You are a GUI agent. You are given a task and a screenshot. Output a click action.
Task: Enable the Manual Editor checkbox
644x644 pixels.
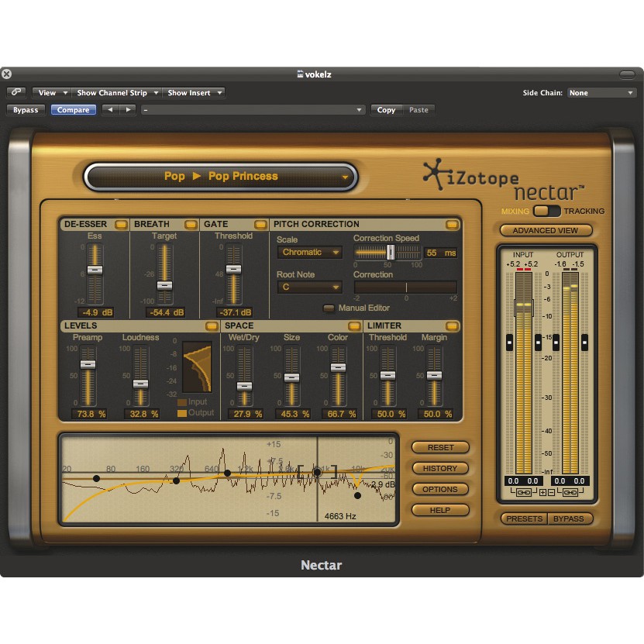click(x=329, y=308)
